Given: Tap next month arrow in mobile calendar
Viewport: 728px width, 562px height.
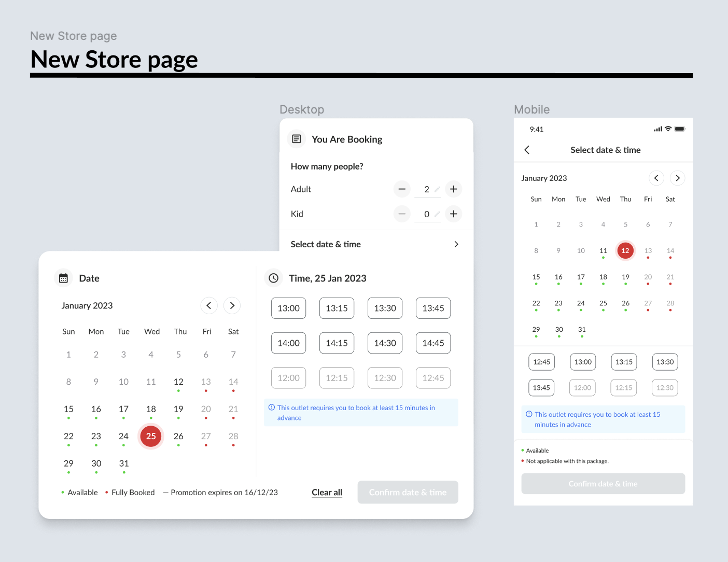Looking at the screenshot, I should [677, 178].
